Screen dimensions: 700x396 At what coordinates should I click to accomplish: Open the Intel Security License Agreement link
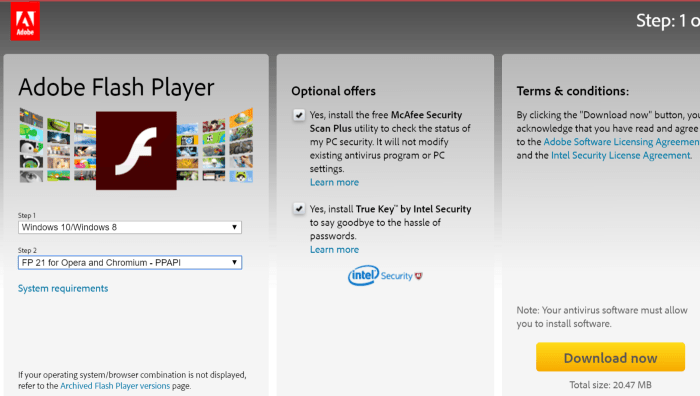[621, 155]
